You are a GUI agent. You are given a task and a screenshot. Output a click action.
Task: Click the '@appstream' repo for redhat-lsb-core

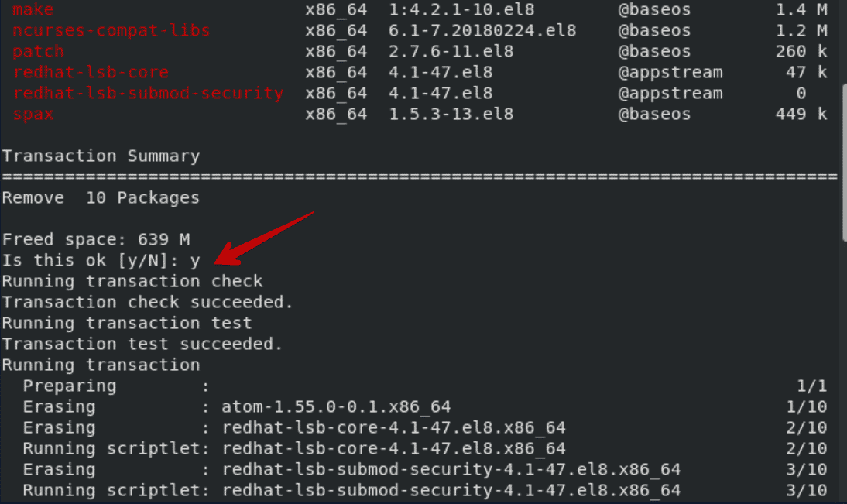[670, 72]
